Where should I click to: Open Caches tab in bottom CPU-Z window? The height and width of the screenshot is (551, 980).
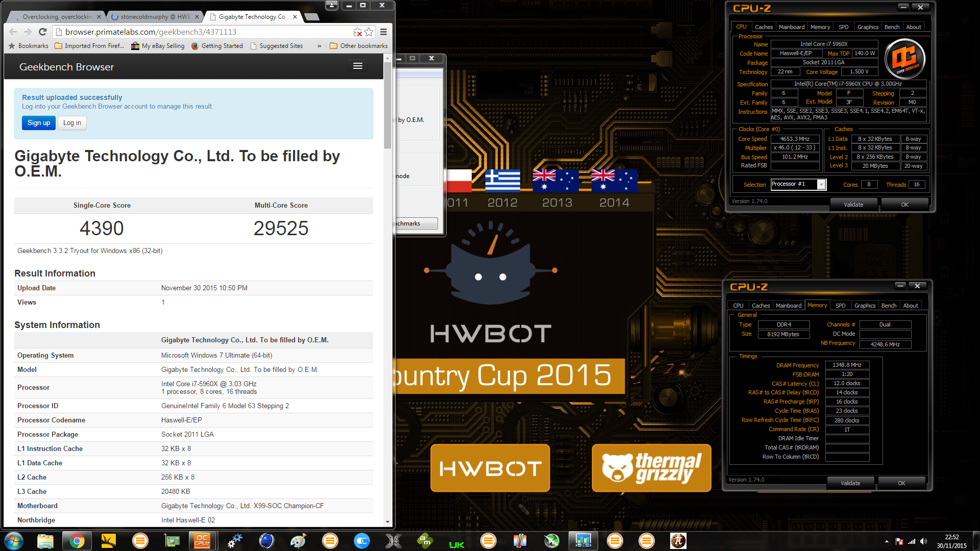click(761, 306)
